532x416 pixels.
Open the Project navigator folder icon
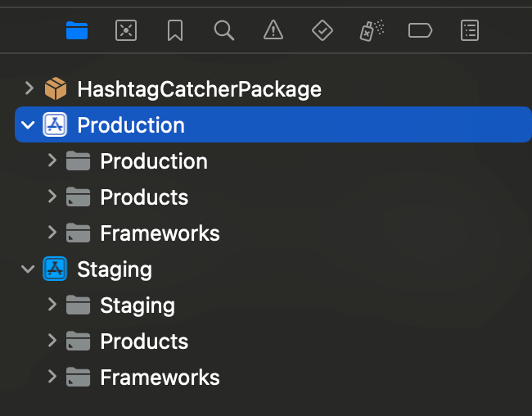77,30
